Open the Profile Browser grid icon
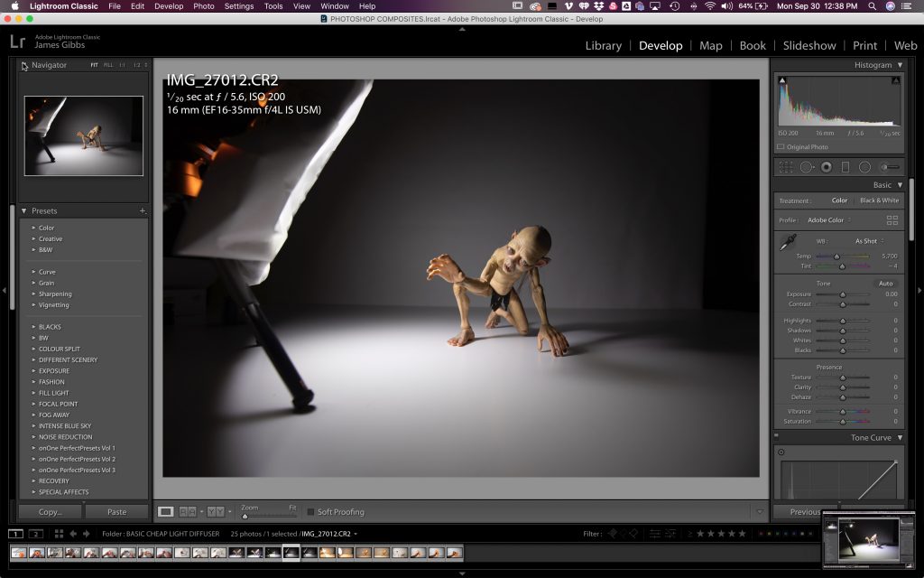This screenshot has width=924, height=578. (892, 220)
